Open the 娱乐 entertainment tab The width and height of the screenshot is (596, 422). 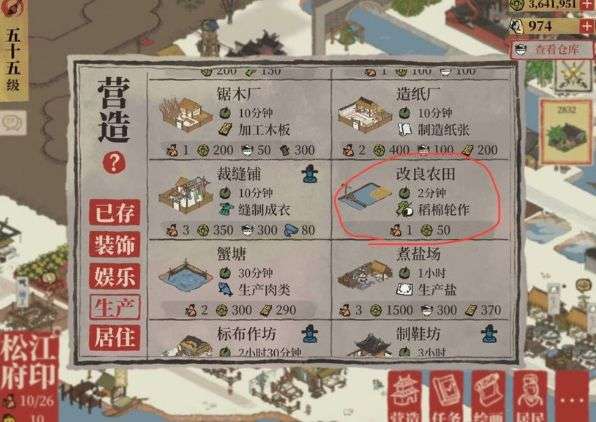(x=114, y=276)
